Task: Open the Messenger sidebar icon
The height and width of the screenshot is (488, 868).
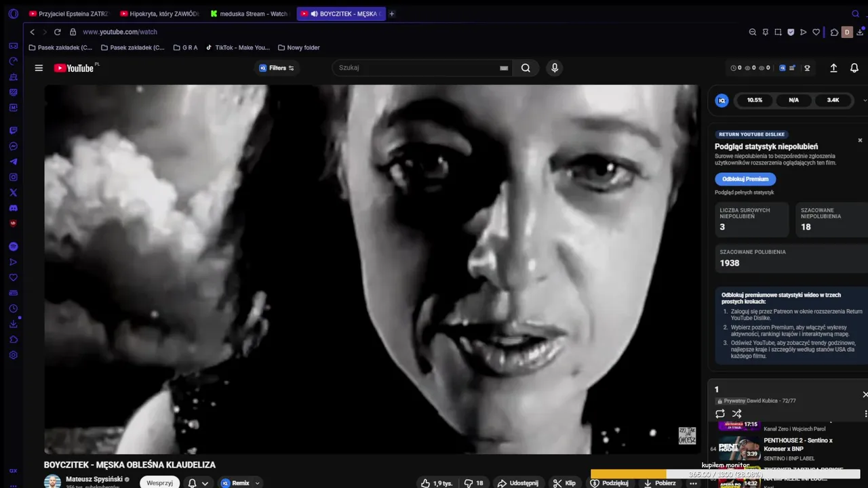Action: tap(13, 146)
